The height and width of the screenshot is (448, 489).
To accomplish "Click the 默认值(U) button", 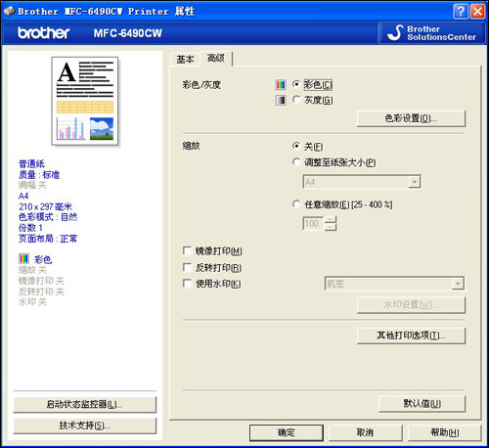I will pos(422,404).
